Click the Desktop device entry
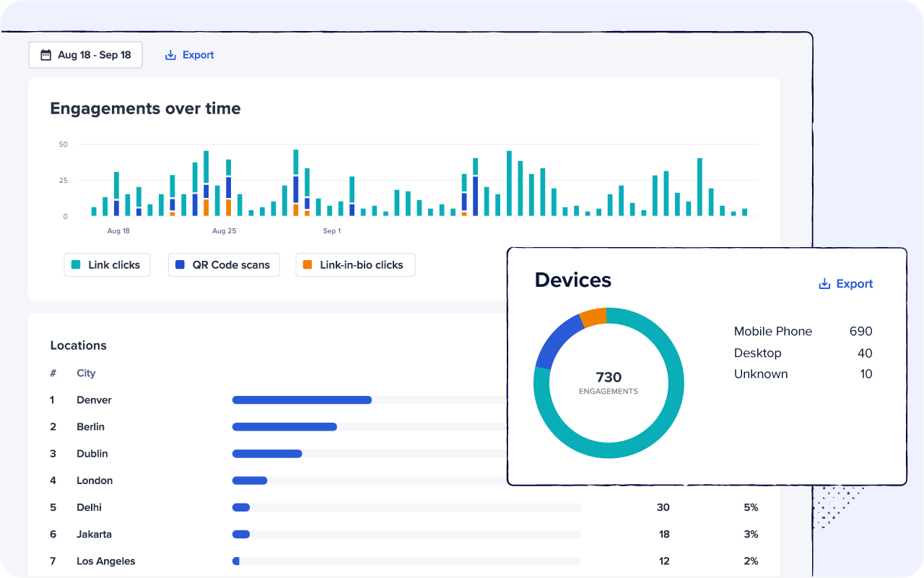This screenshot has height=578, width=924. (x=757, y=353)
